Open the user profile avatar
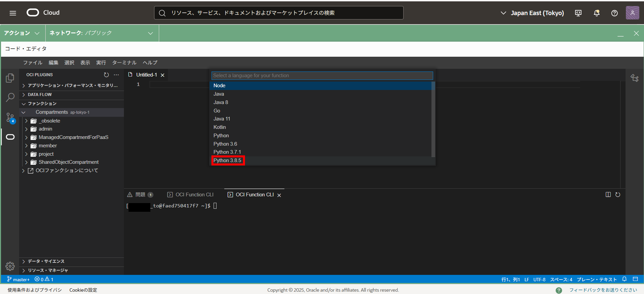This screenshot has height=294, width=644. (x=632, y=13)
